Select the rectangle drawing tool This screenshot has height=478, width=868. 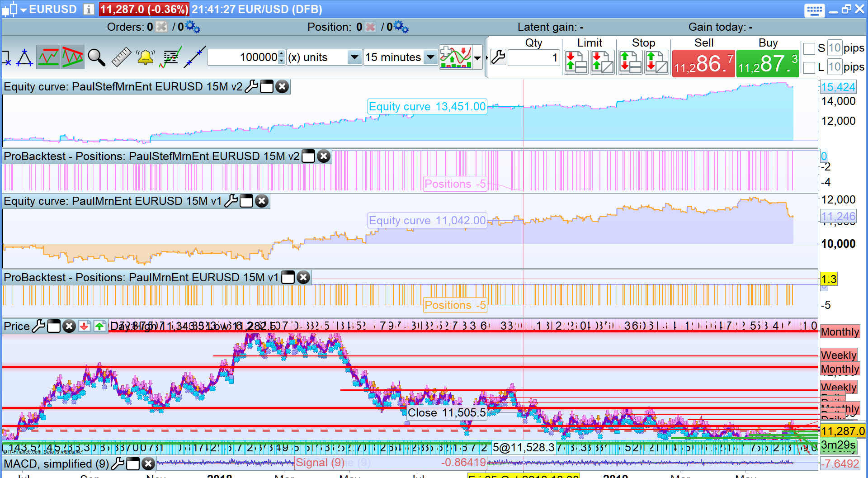click(6, 57)
